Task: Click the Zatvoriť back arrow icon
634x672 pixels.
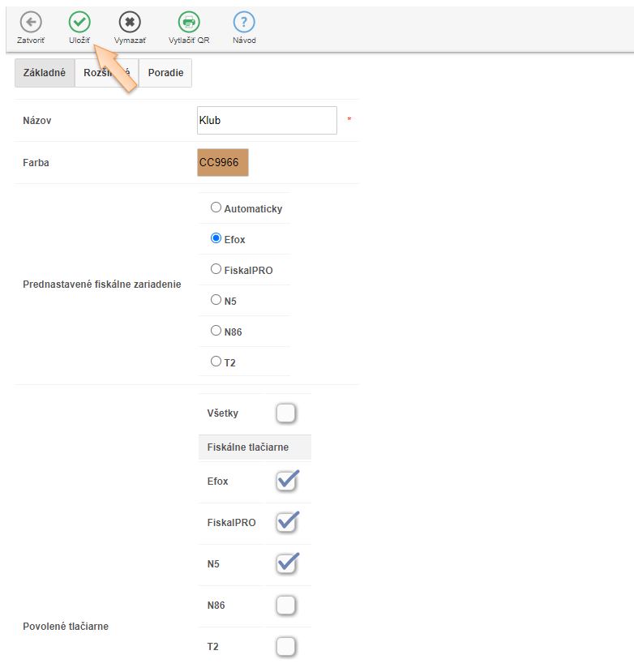Action: click(31, 23)
